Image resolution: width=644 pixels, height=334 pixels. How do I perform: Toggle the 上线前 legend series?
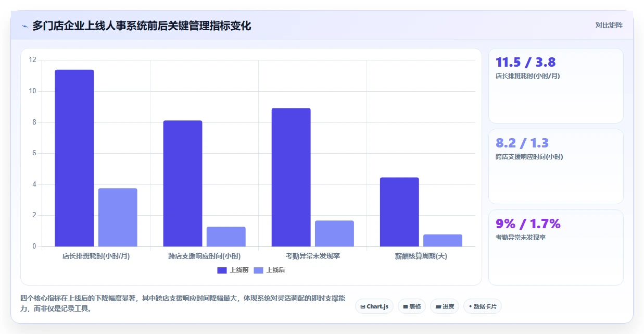(x=233, y=270)
